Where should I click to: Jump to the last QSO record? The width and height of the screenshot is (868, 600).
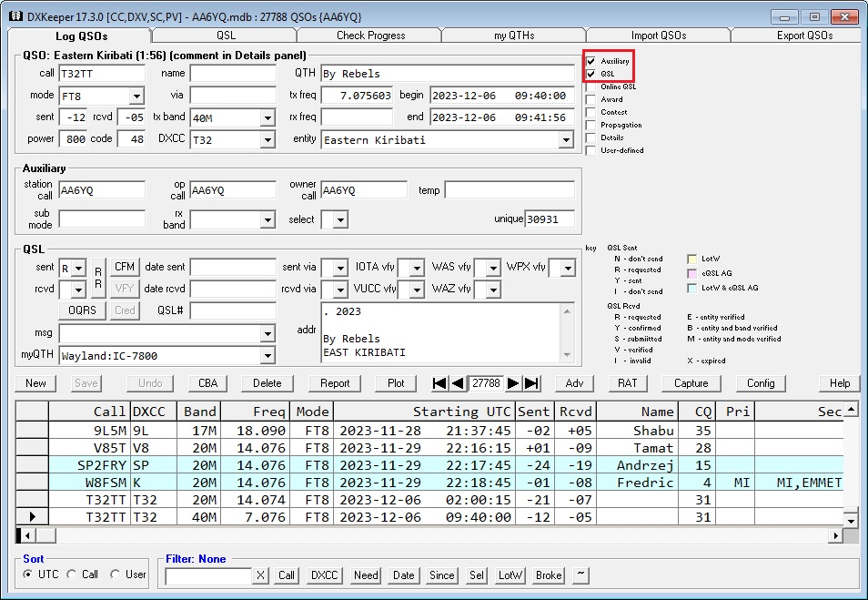[x=532, y=383]
